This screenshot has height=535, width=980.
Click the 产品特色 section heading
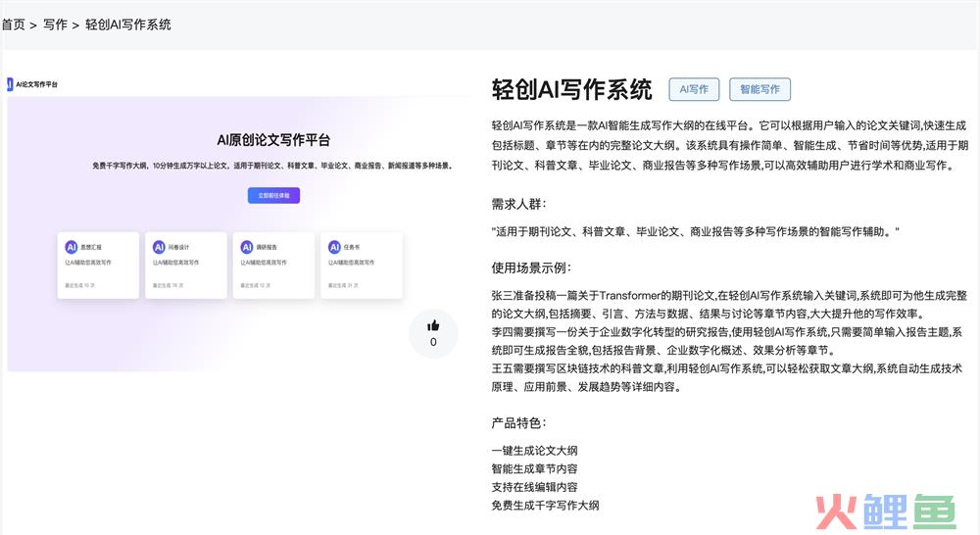click(x=518, y=423)
